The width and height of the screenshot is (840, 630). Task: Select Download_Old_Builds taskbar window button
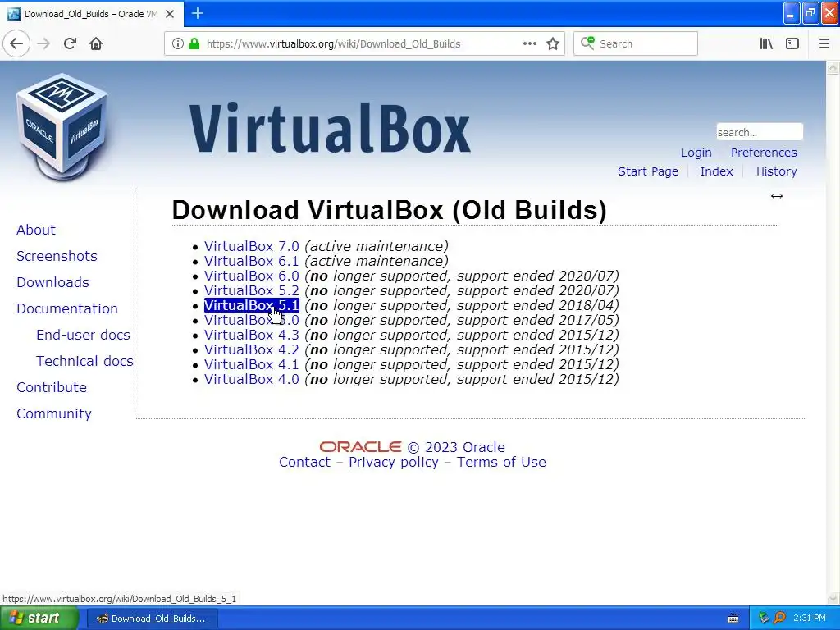coord(152,619)
